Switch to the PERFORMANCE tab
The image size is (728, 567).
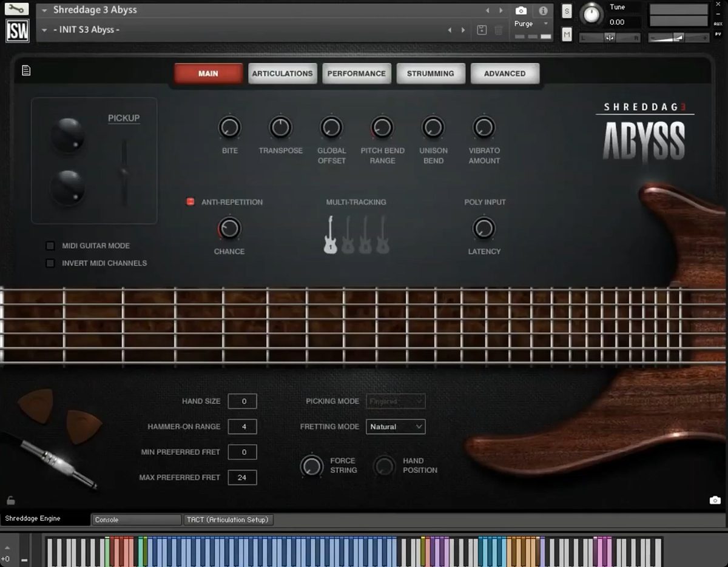click(356, 73)
